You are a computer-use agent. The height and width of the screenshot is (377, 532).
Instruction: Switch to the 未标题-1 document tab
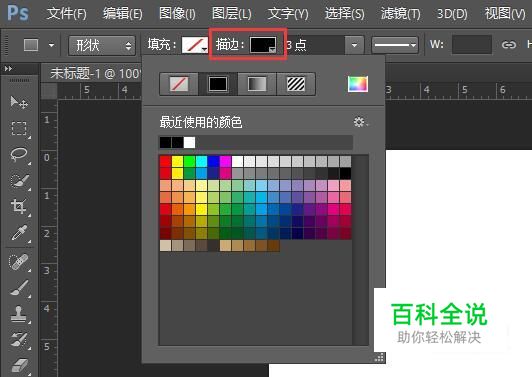click(x=95, y=73)
